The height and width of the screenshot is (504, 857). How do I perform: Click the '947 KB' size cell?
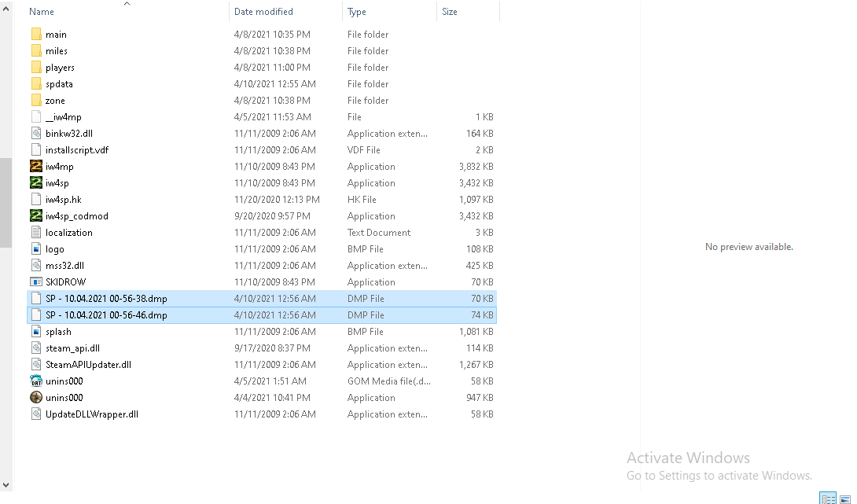(480, 397)
